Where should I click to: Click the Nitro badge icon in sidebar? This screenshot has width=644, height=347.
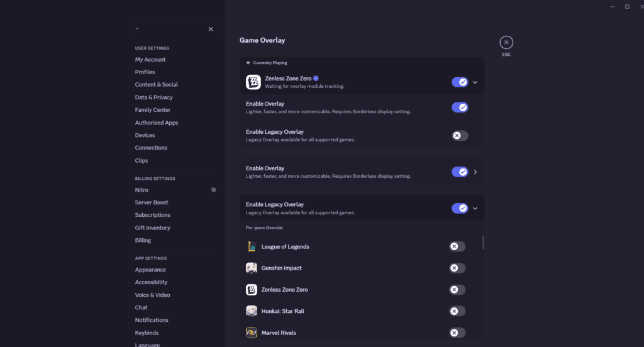tap(213, 190)
